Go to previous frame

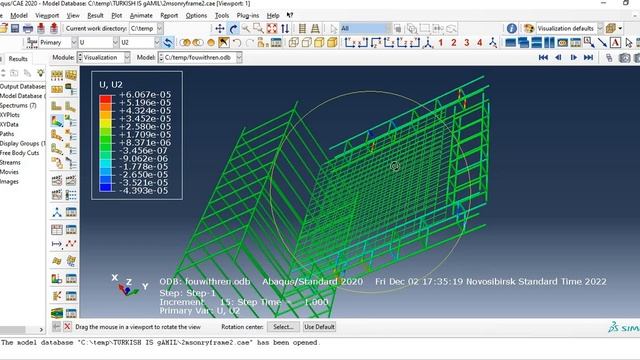558,58
